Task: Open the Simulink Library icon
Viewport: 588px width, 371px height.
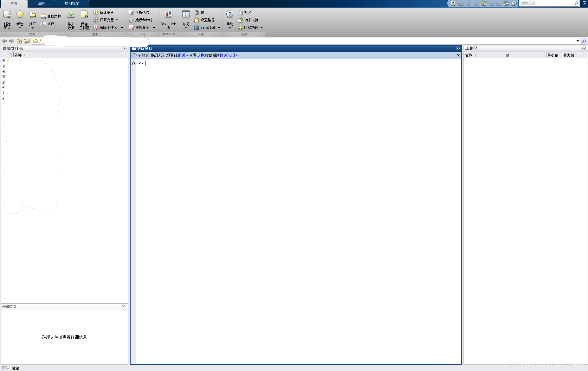Action: [168, 15]
